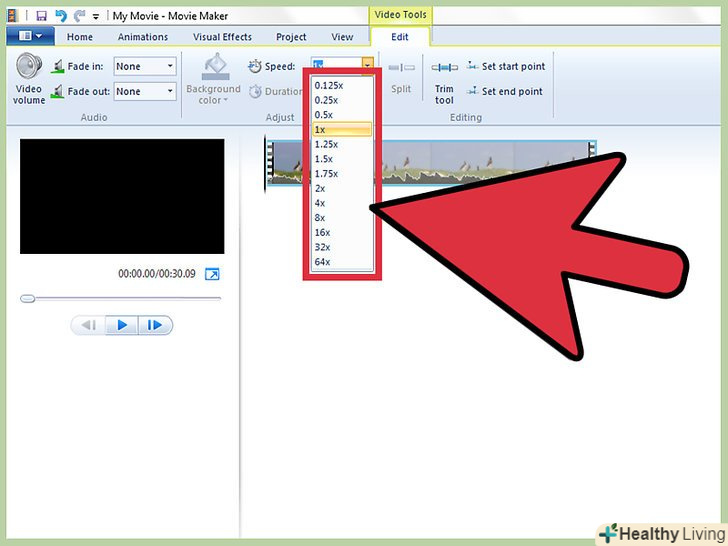Select the Edit tab under Video Tools
The width and height of the screenshot is (728, 546).
pos(400,37)
